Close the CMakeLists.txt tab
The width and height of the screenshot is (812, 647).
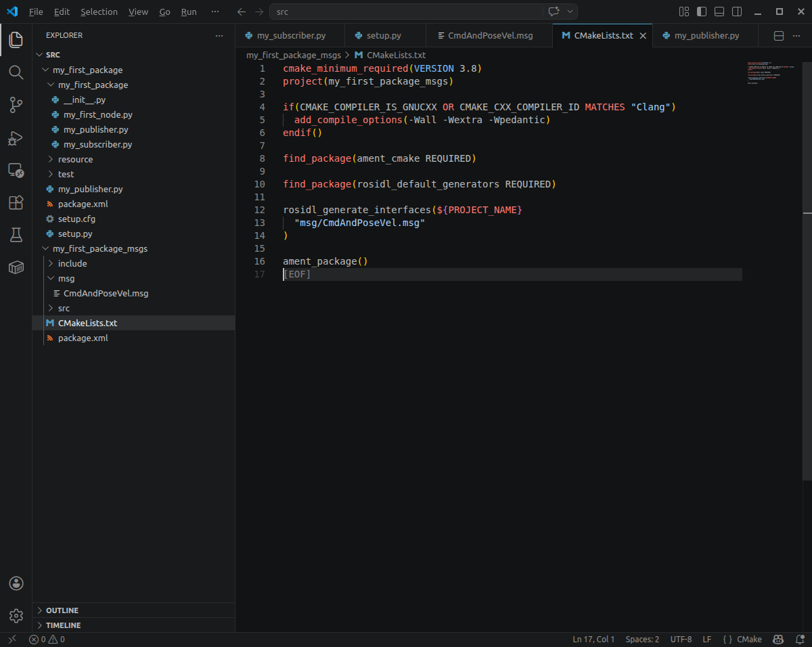(x=643, y=36)
